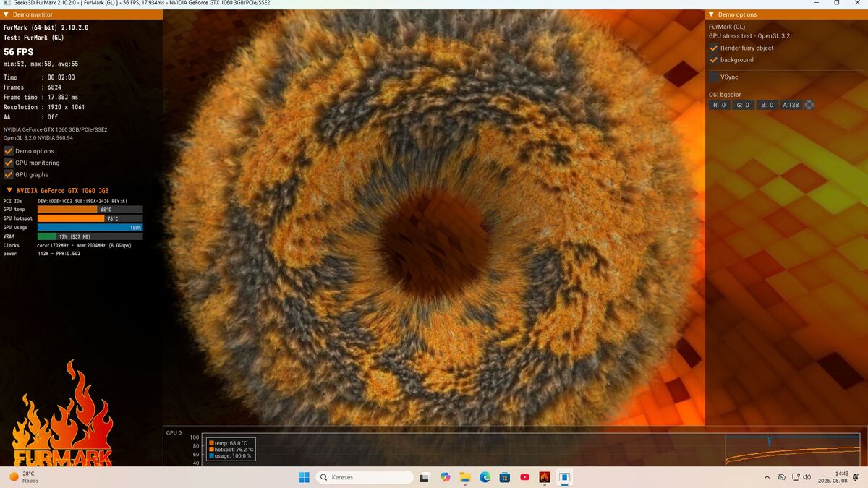The height and width of the screenshot is (488, 868).
Task: Open Microsoft Edge from the taskbar
Action: click(485, 477)
